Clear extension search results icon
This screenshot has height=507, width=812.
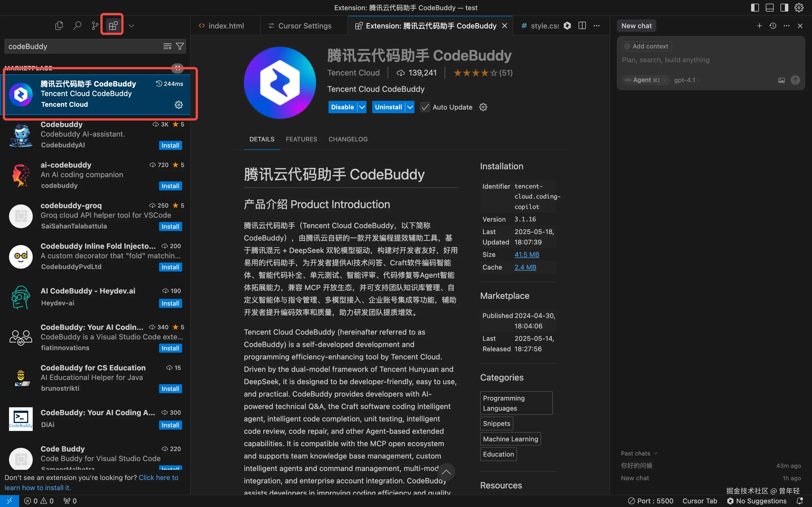(x=167, y=46)
